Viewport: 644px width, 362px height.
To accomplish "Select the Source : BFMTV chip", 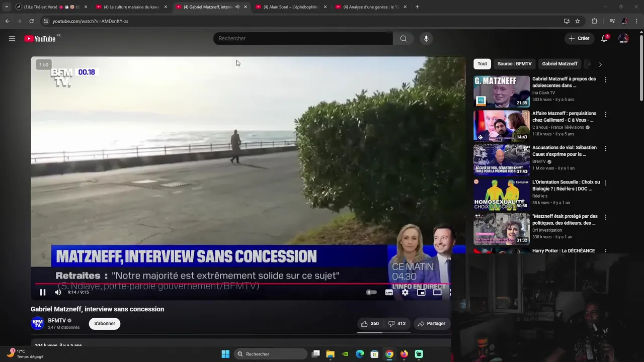I will pos(514,64).
